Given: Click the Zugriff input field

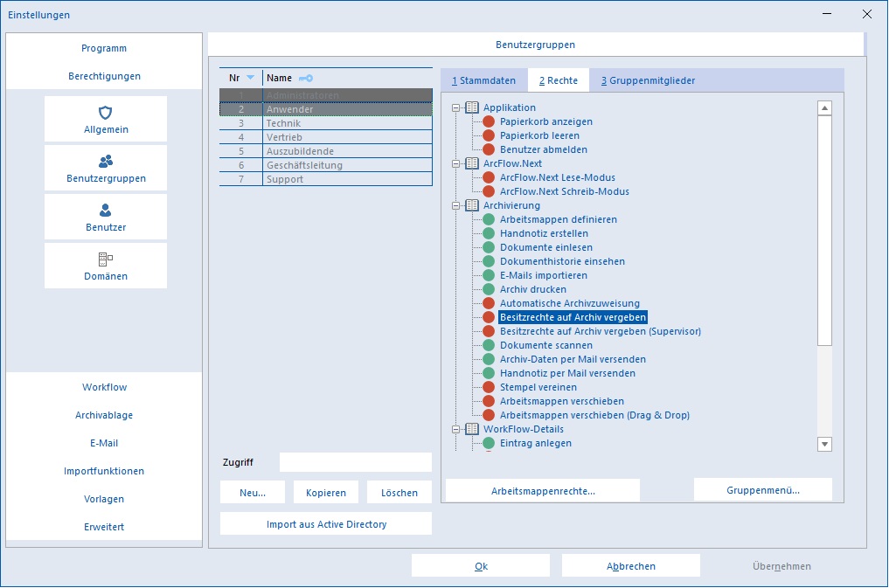Looking at the screenshot, I should click(x=356, y=462).
